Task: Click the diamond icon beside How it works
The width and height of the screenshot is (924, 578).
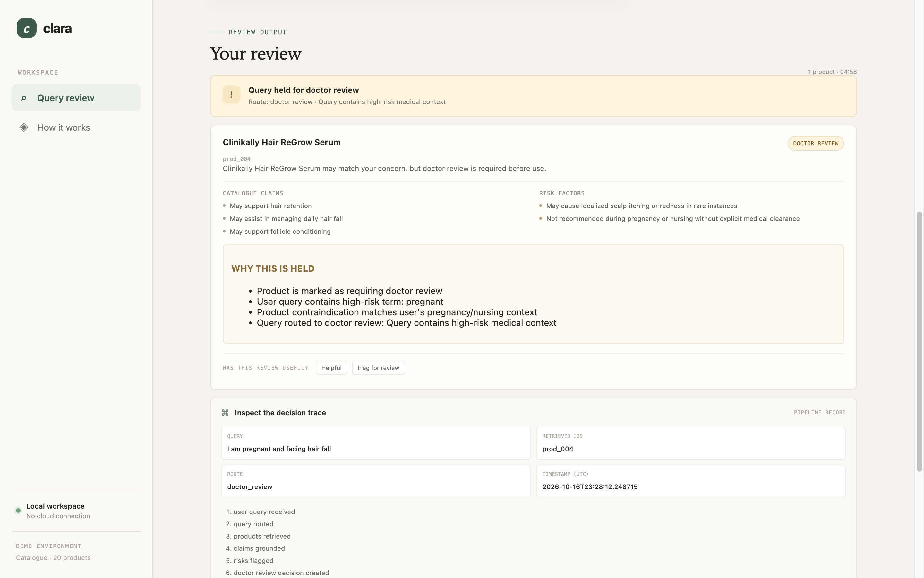Action: point(24,128)
